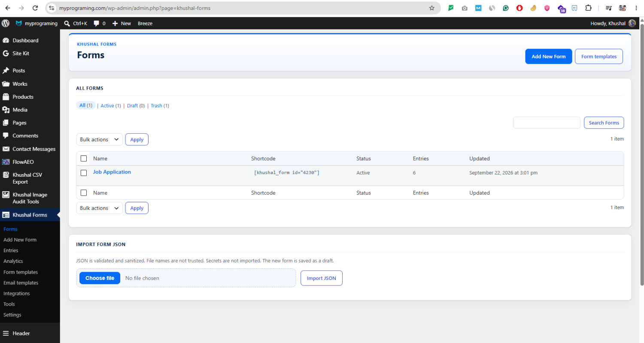This screenshot has width=644, height=343.
Task: Bookmark this page with star icon
Action: click(x=431, y=8)
